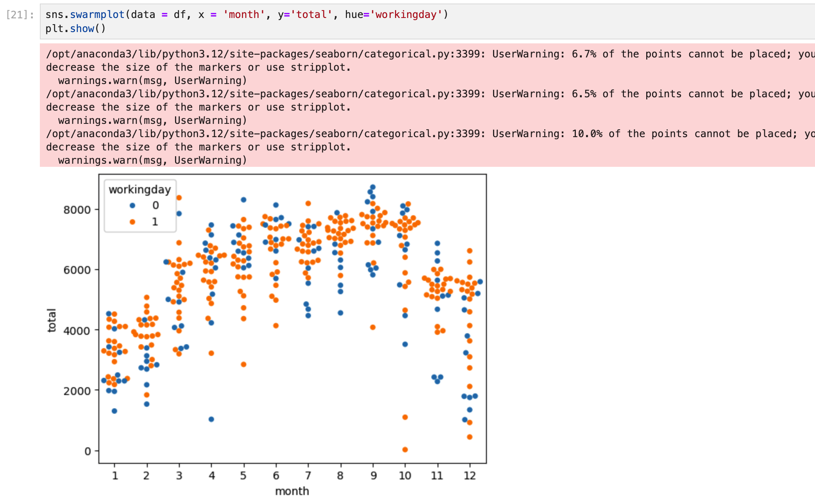The width and height of the screenshot is (815, 504).
Task: Click y-axis tick label 6000
Action: 77,270
